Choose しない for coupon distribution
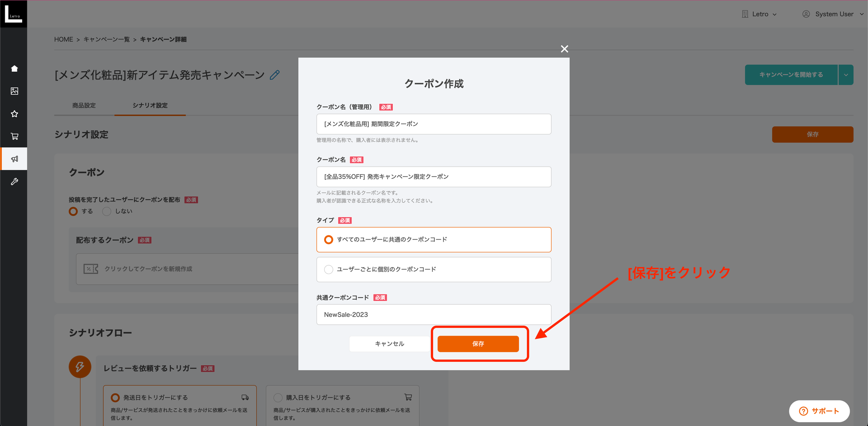Screen dimensions: 868x426 [107, 211]
